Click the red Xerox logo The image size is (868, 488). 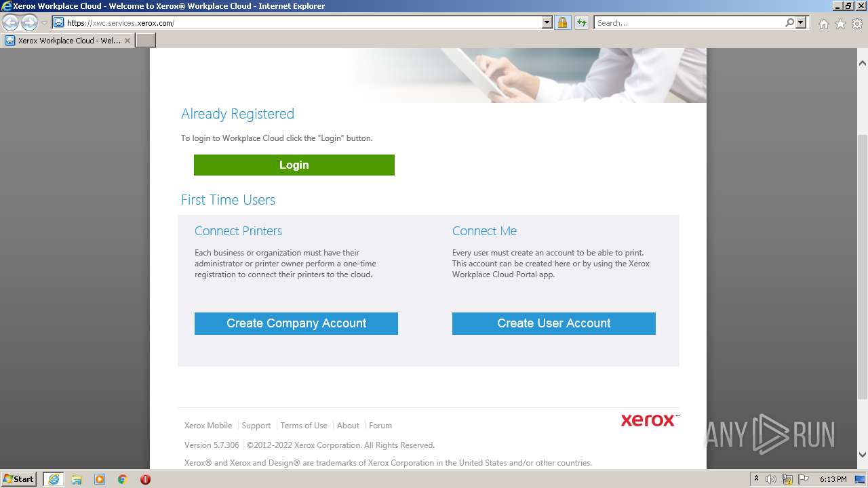coord(650,420)
